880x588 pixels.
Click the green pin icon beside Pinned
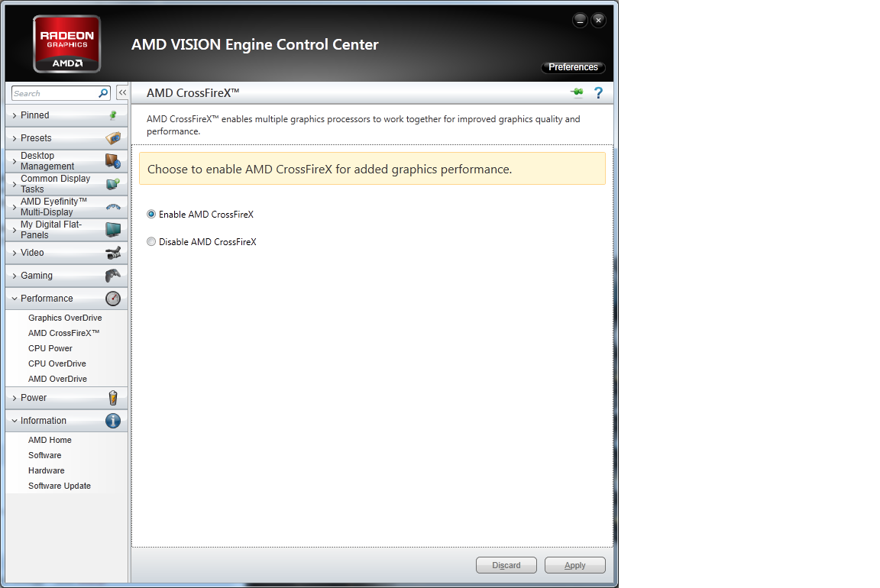point(113,115)
